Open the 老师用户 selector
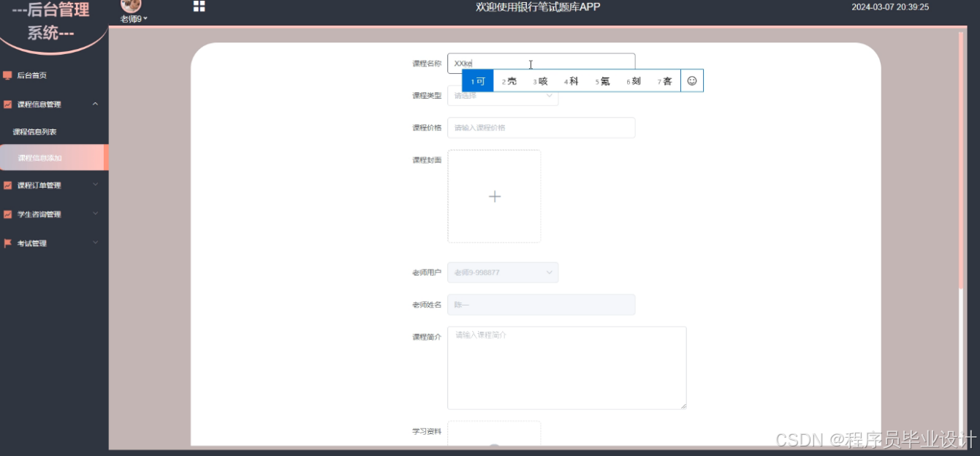Screen dimensions: 980x456 point(503,272)
